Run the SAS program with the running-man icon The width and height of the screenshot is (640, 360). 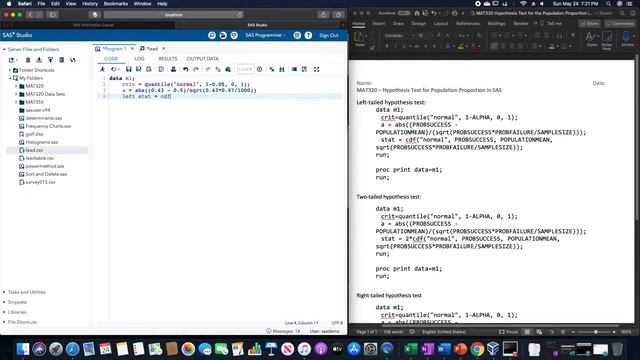102,69
